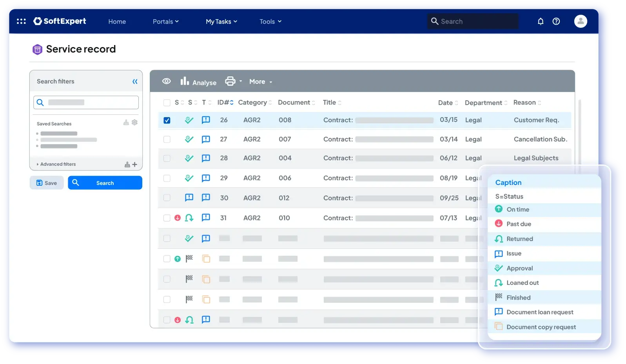Click the Advanced filters clear icon
The image size is (626, 364).
click(127, 165)
